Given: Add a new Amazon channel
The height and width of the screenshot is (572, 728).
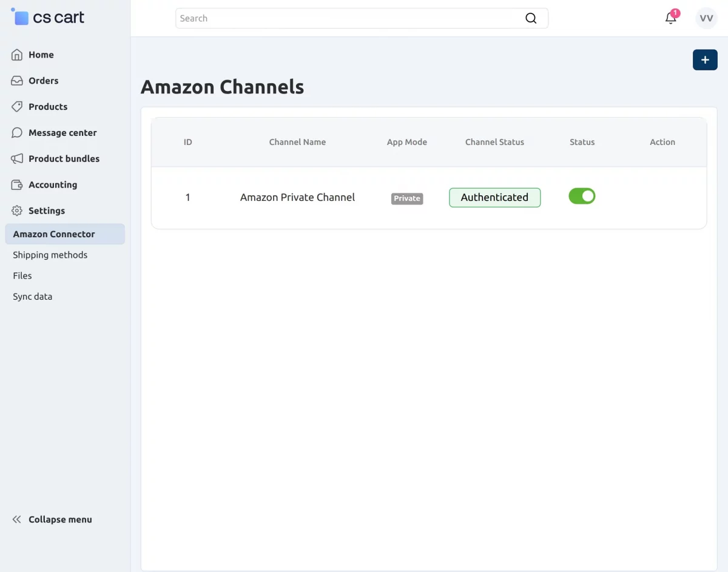Looking at the screenshot, I should pos(705,60).
